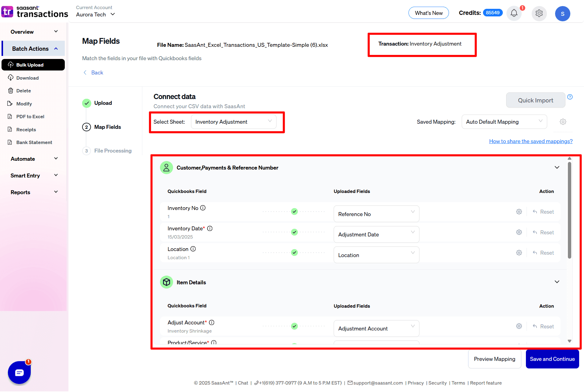This screenshot has width=584, height=392.
Task: Open the settings gear in header
Action: coord(539,13)
